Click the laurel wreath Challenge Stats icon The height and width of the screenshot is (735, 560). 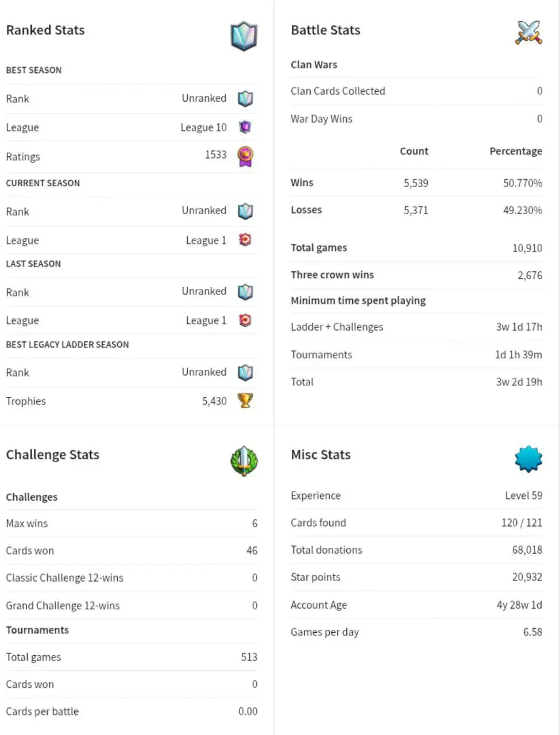tap(243, 461)
